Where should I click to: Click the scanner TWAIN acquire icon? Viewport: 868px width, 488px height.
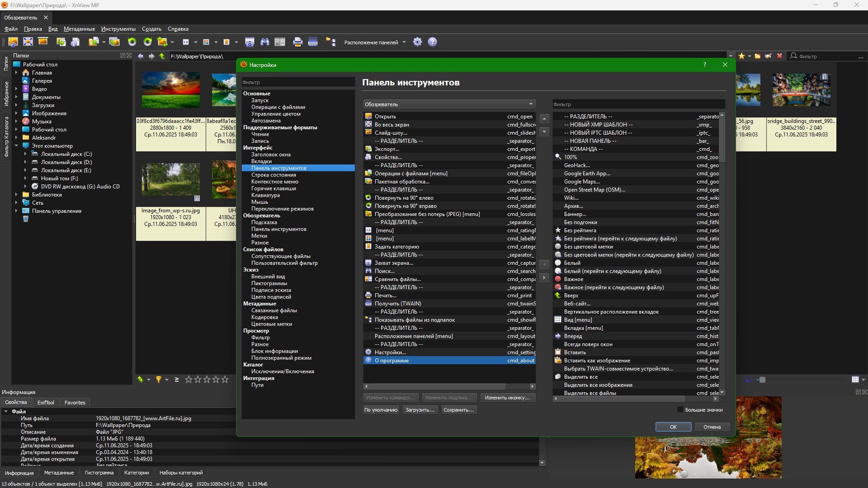coord(313,42)
